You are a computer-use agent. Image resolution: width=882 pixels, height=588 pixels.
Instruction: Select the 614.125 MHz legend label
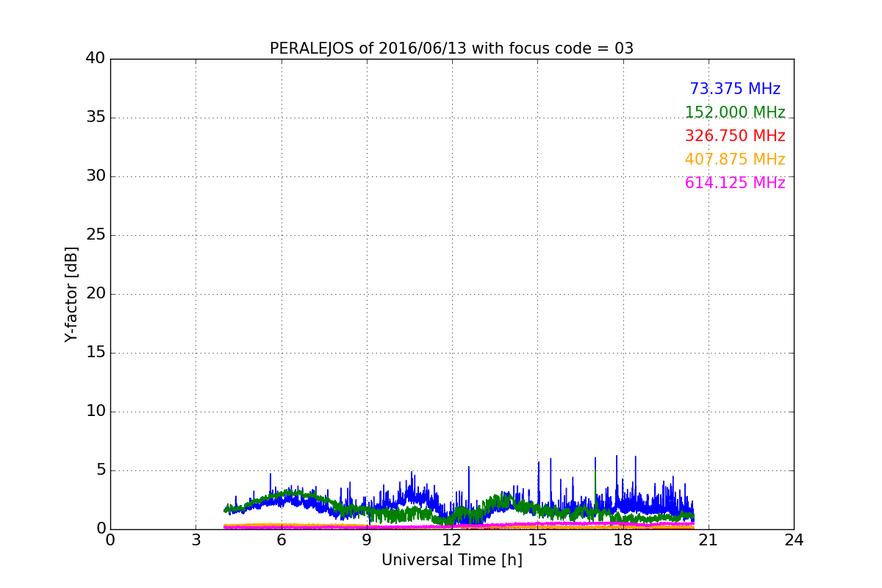pos(735,183)
